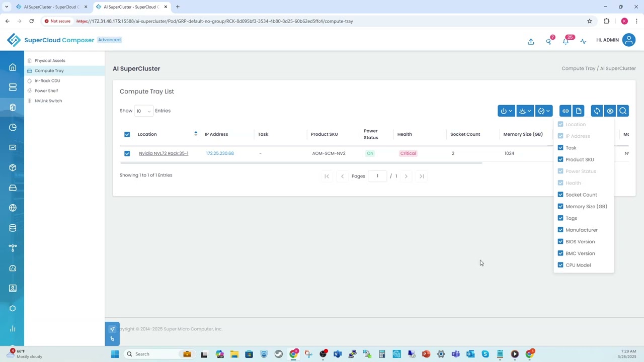Open the activity pulse icon in header
Screen dimensions: 644x362
pos(583,41)
